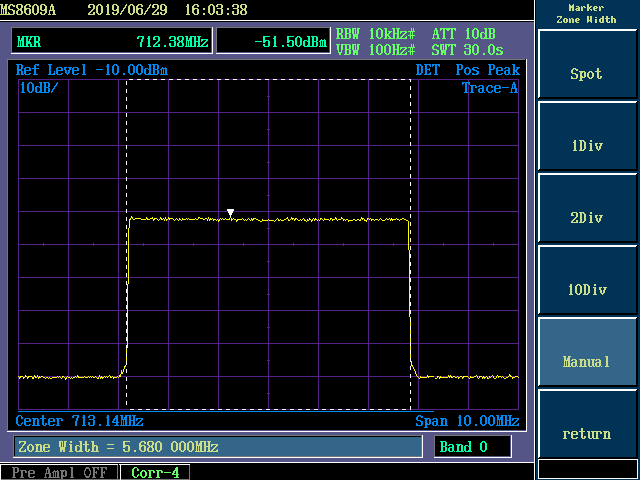Click the marker level readout -51.50dBm
The height and width of the screenshot is (480, 640).
273,41
